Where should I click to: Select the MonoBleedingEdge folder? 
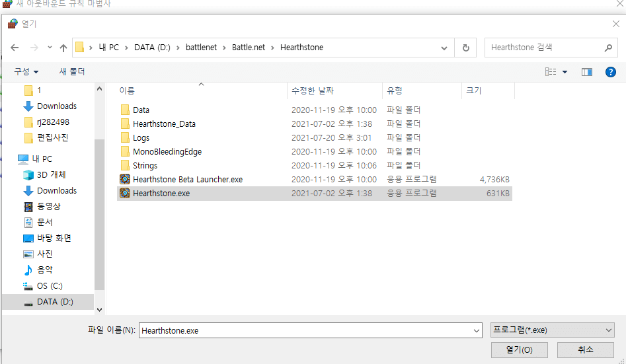pyautogui.click(x=167, y=152)
